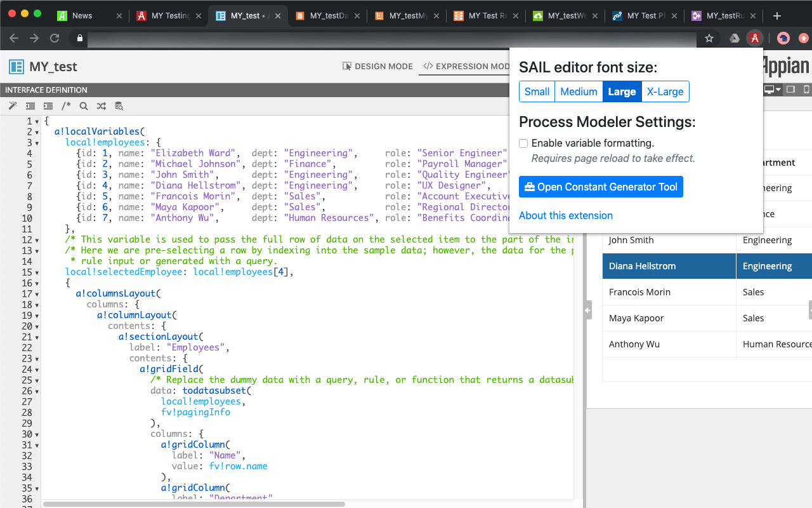This screenshot has width=812, height=508.
Task: Click the comment /* toolbar icon
Action: (x=66, y=105)
